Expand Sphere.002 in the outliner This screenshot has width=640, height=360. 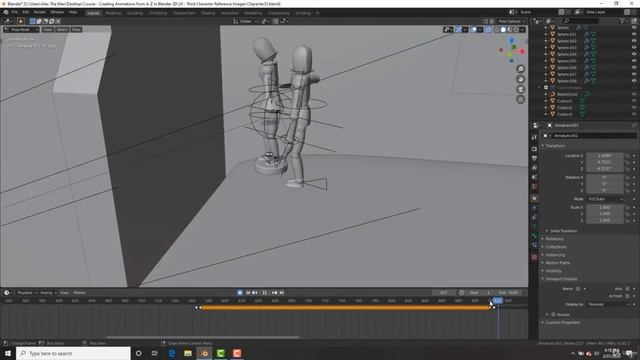click(546, 41)
